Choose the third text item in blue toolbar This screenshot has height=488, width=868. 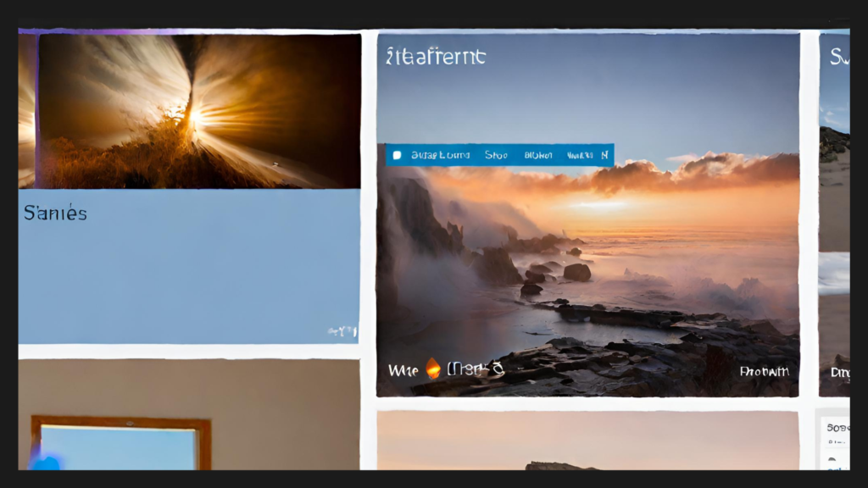[538, 155]
